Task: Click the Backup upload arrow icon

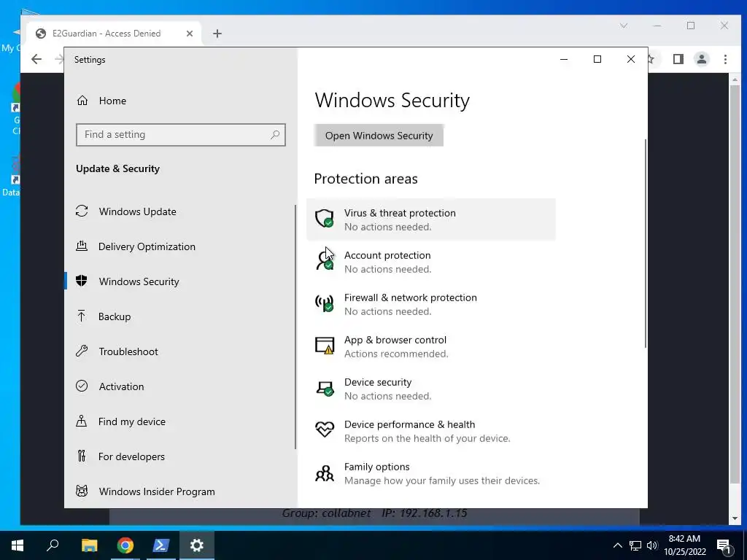Action: (x=82, y=316)
